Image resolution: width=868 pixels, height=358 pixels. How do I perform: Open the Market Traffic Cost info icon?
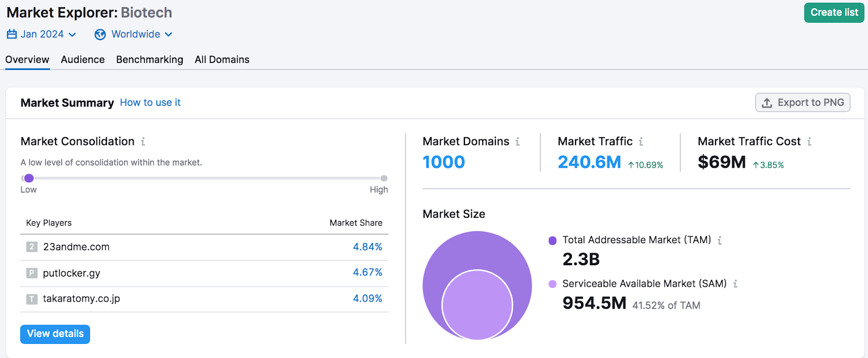(x=809, y=142)
